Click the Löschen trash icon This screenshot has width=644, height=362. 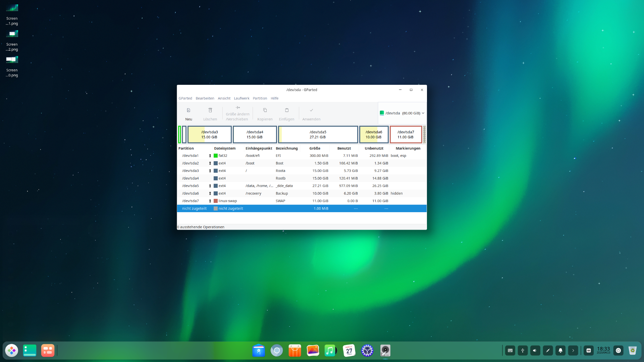pos(210,110)
